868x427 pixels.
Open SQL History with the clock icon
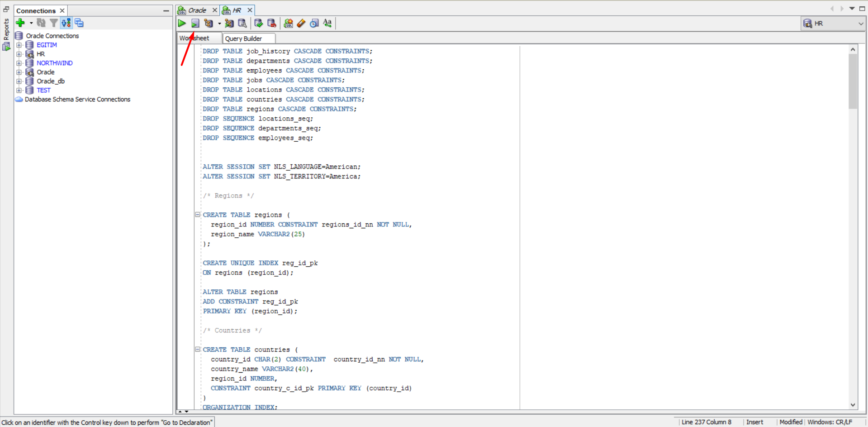pyautogui.click(x=314, y=23)
